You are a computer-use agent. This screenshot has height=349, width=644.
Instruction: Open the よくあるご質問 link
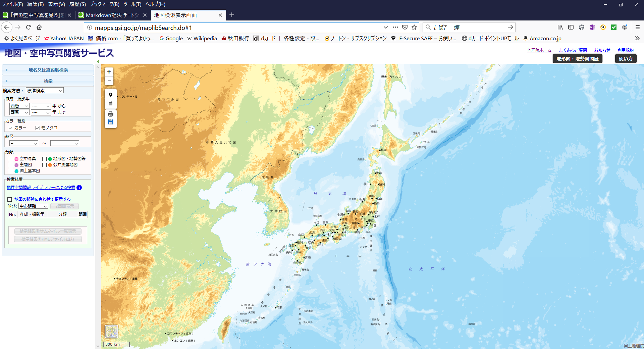pyautogui.click(x=573, y=50)
